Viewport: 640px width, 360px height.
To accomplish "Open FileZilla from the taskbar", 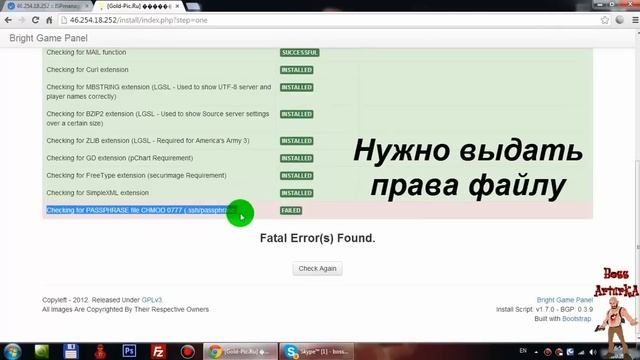I will click(x=158, y=351).
